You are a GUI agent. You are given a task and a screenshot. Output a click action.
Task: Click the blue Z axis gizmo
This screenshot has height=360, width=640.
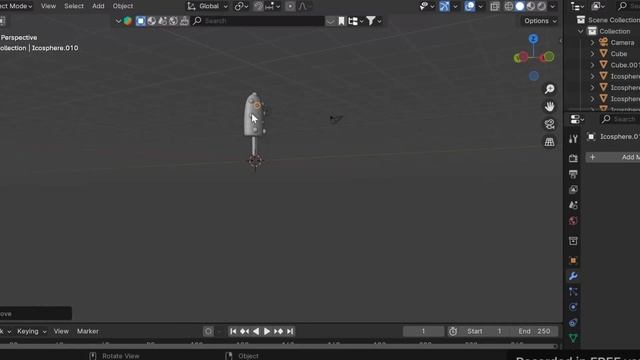coord(533,39)
